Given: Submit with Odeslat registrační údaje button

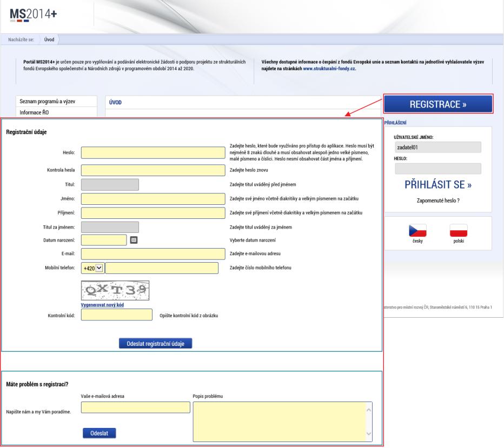Looking at the screenshot, I should tap(156, 343).
